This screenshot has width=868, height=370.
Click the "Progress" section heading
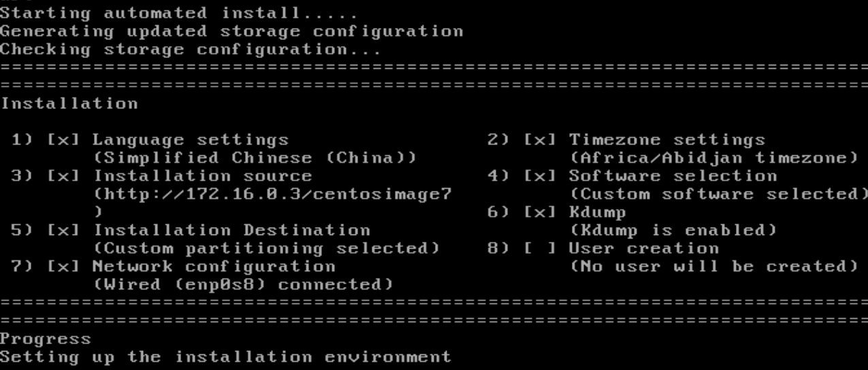[45, 339]
